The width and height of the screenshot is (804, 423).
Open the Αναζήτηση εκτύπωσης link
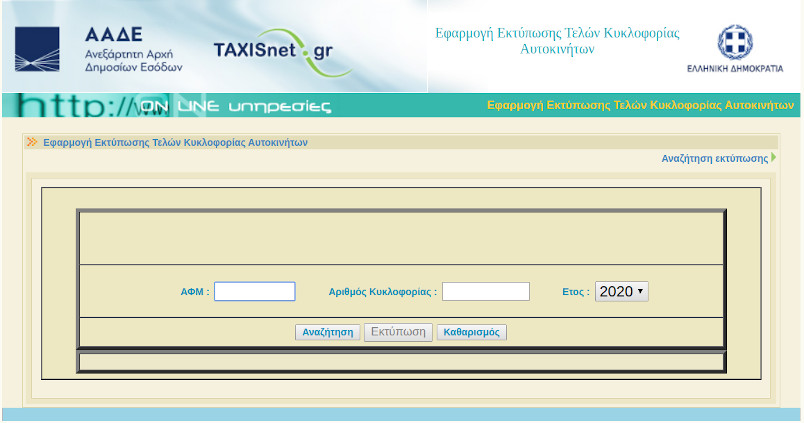pyautogui.click(x=714, y=158)
